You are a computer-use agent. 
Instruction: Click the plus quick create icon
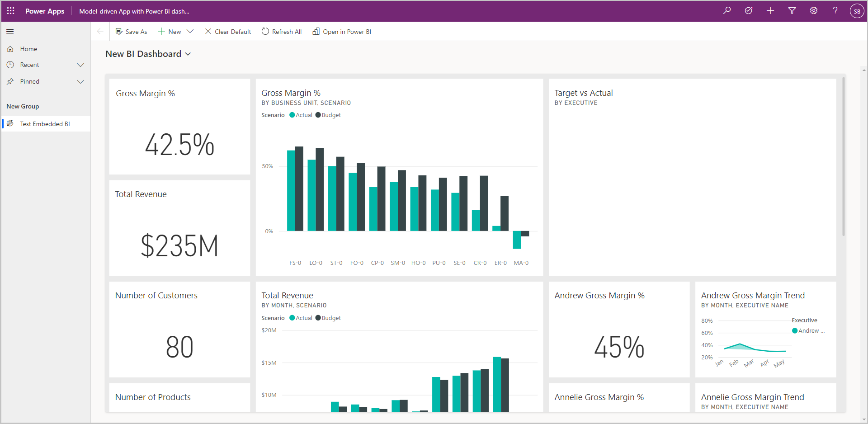coord(770,10)
